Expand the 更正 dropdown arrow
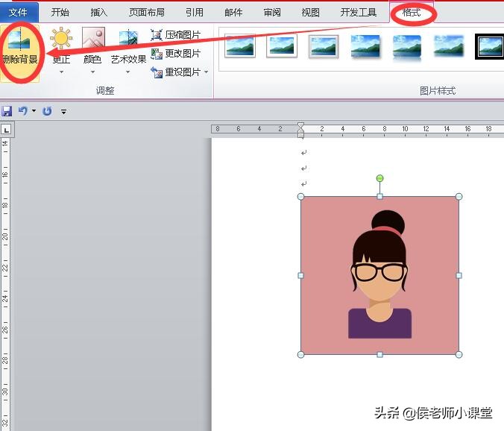504x431 pixels. pyautogui.click(x=61, y=72)
